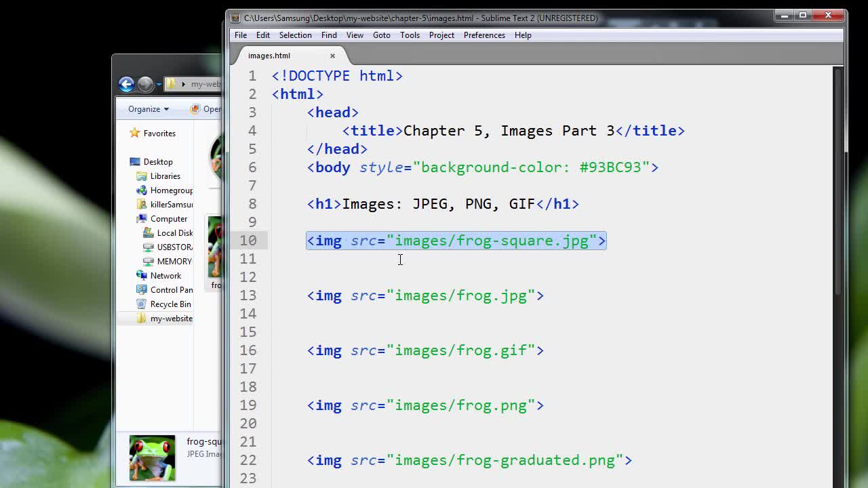Select Desktop in Explorer navigation pane
868x488 pixels.
(x=158, y=162)
